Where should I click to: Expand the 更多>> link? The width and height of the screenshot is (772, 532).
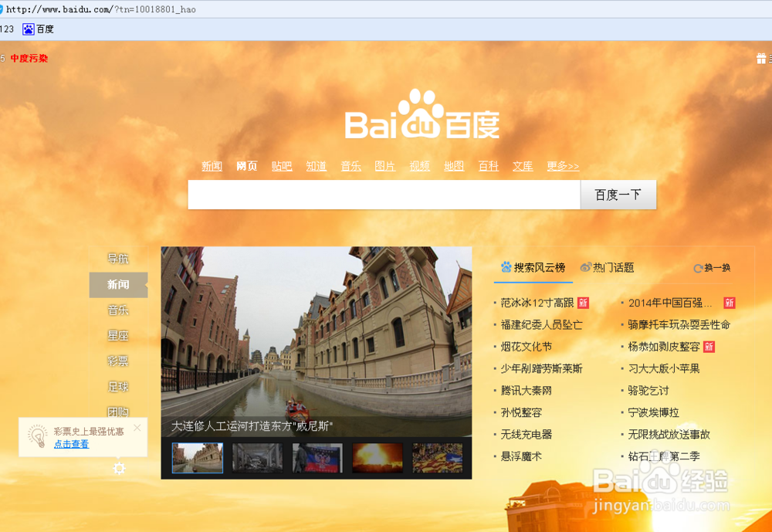[x=563, y=167]
